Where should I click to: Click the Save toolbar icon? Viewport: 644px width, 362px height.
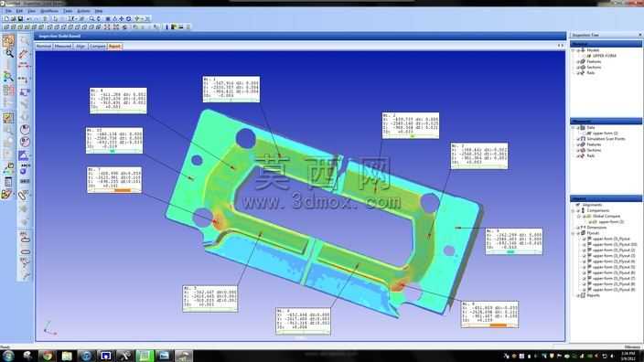20,19
